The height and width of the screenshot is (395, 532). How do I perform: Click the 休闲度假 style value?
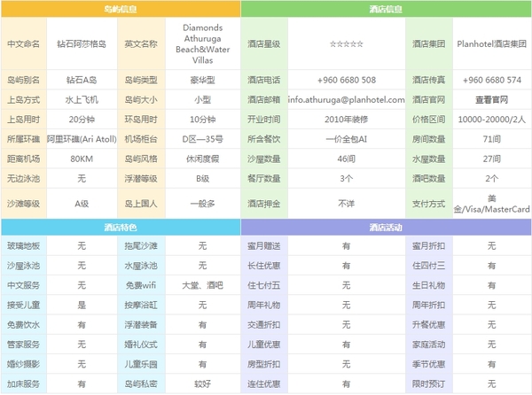[x=202, y=159]
